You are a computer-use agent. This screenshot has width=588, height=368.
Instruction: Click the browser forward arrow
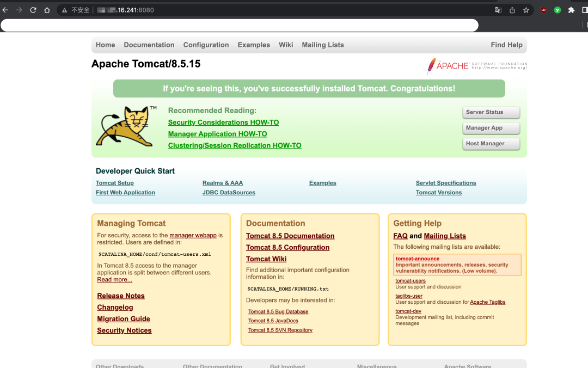click(19, 10)
